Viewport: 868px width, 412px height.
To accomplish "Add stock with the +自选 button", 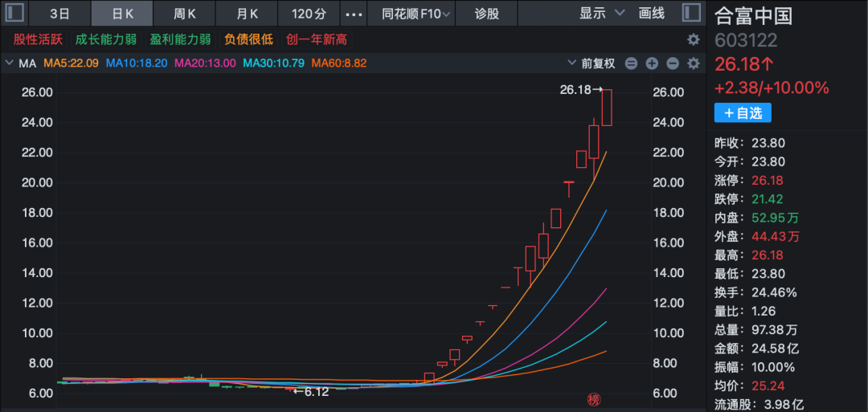I will pos(743,113).
